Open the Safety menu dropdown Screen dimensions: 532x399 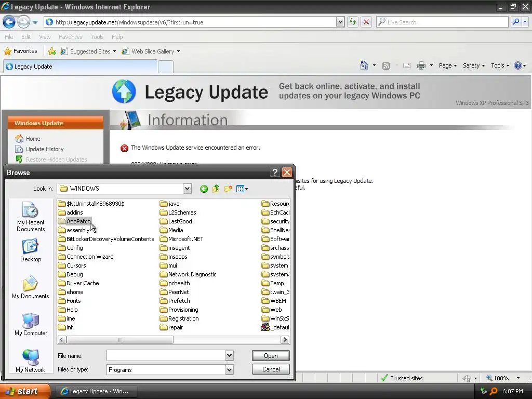(x=474, y=65)
